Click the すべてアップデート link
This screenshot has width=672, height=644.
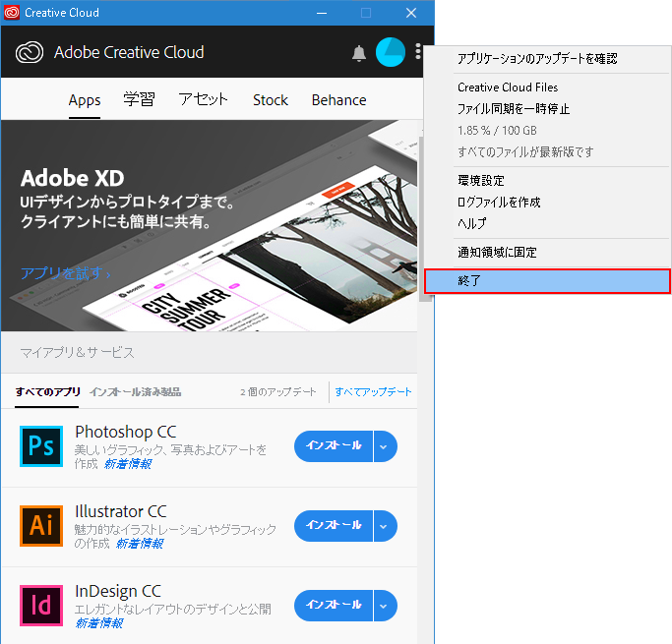[x=373, y=391]
